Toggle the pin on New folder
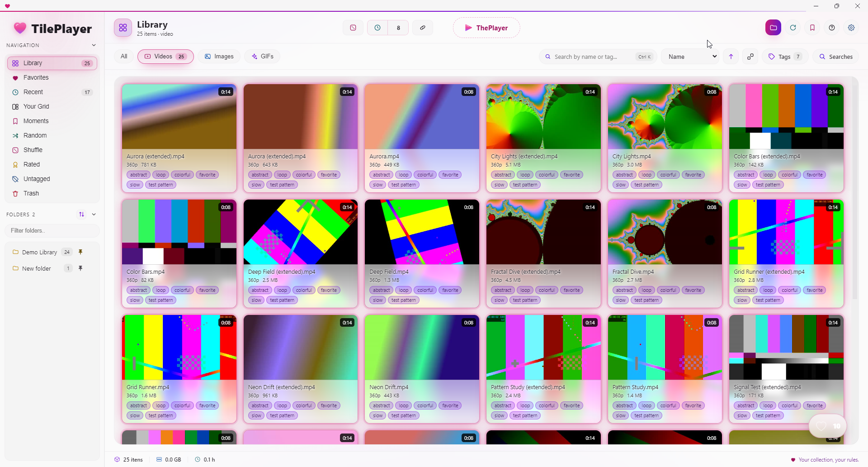 [x=80, y=268]
